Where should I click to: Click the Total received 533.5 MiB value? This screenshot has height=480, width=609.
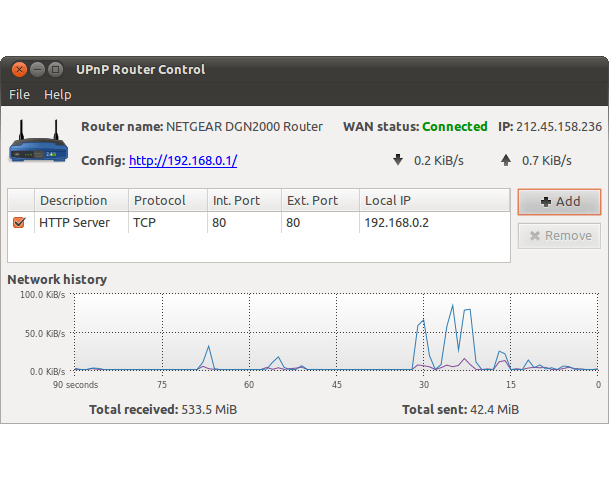209,409
